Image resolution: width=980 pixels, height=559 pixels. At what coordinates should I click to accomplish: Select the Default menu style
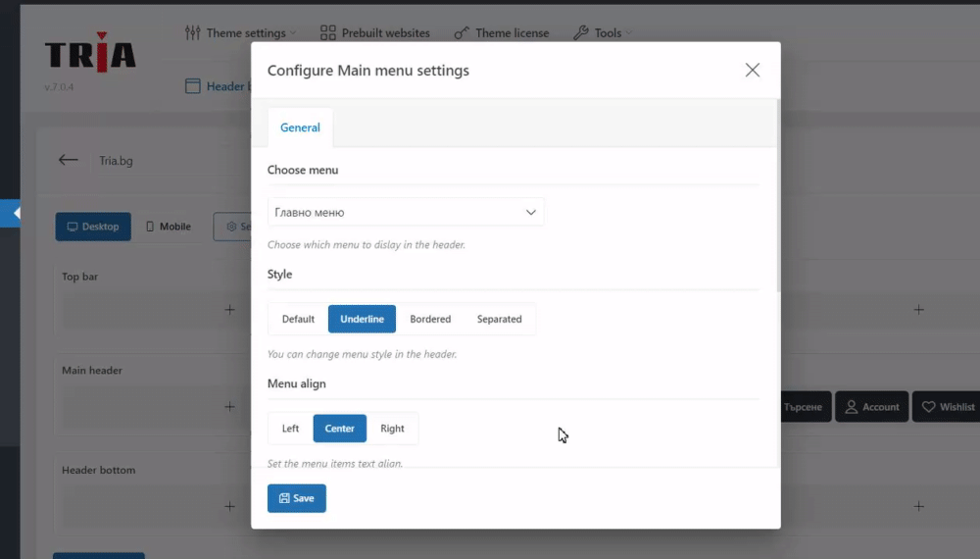click(298, 319)
